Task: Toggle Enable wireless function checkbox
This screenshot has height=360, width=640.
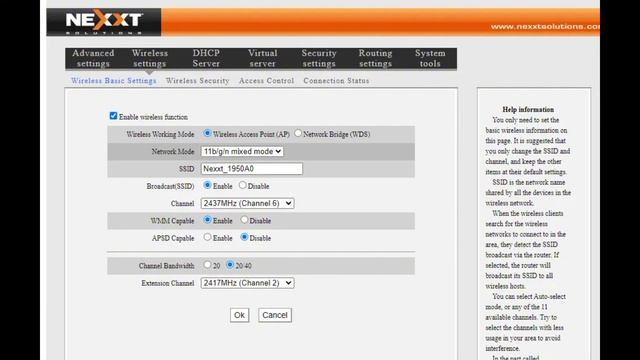Action: tap(113, 116)
